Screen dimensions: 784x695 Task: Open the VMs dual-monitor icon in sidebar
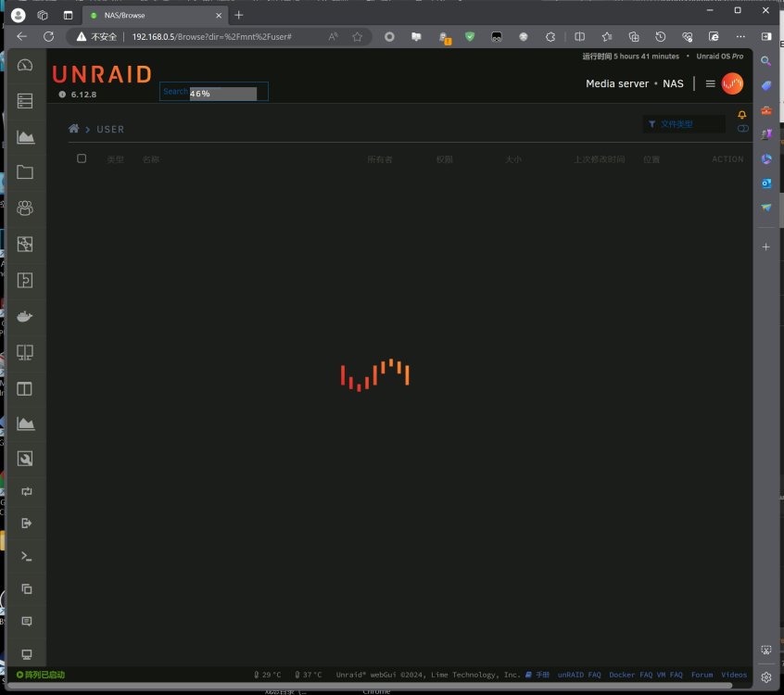[25, 352]
